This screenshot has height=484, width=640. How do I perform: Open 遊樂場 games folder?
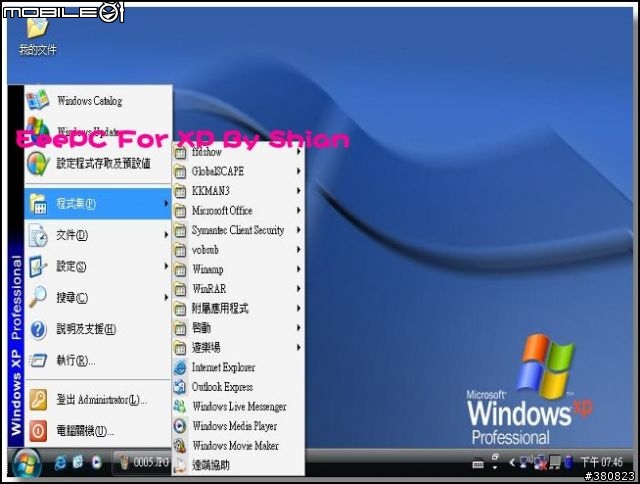click(238, 348)
